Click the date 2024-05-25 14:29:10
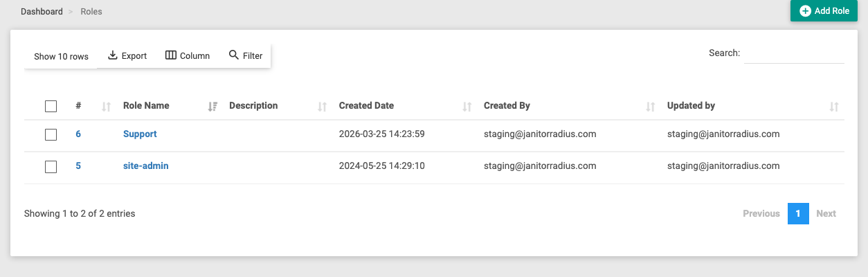868x277 pixels. click(381, 166)
